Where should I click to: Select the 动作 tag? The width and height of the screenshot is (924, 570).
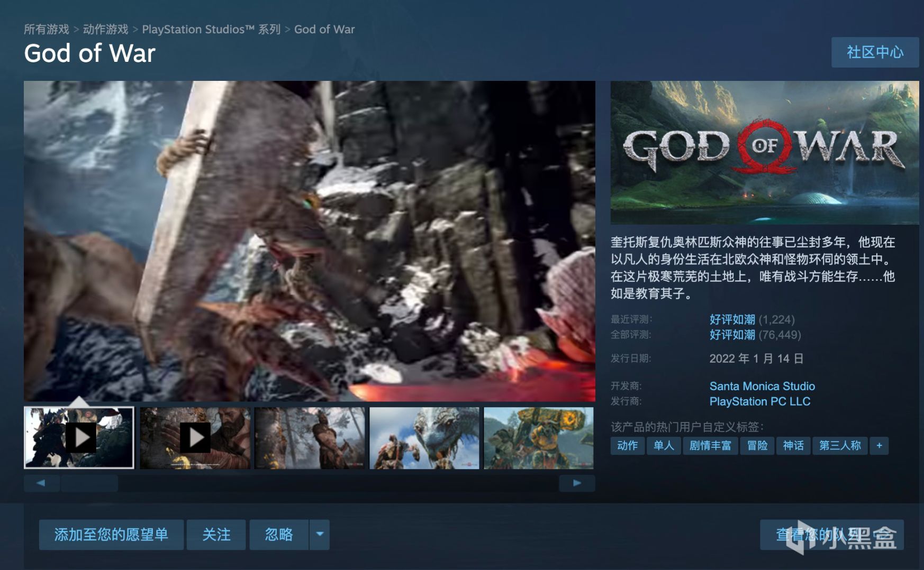click(x=628, y=446)
